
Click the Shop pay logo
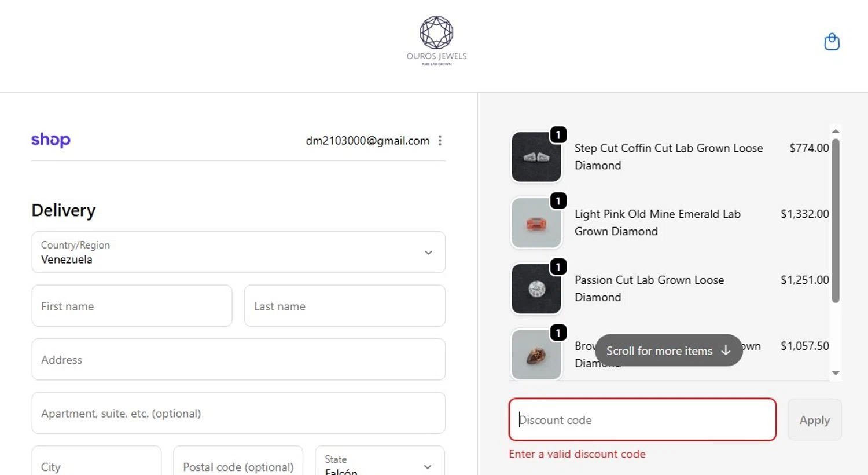pyautogui.click(x=51, y=140)
